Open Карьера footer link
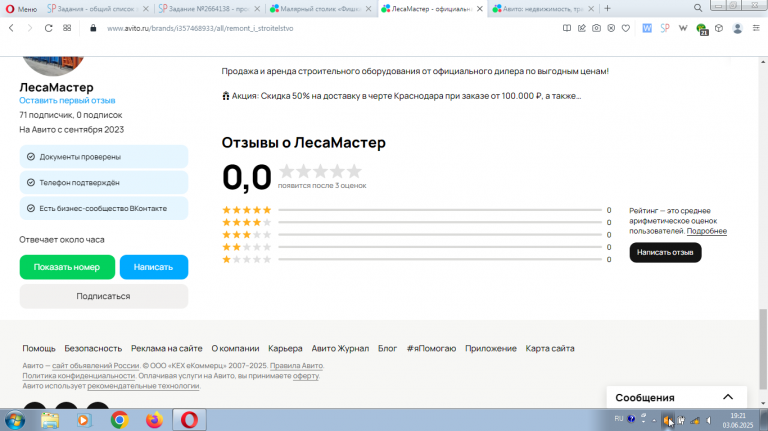Image resolution: width=768 pixels, height=431 pixels. coord(285,349)
